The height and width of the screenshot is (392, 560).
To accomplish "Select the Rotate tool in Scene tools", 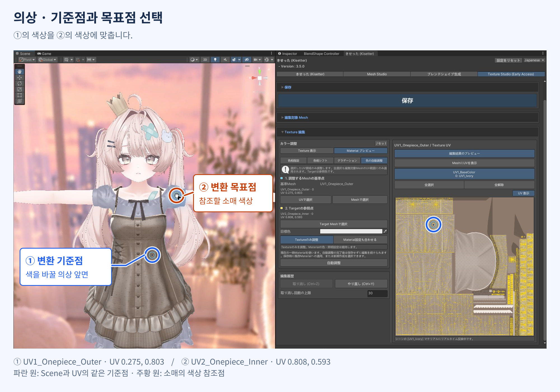I will coord(20,83).
